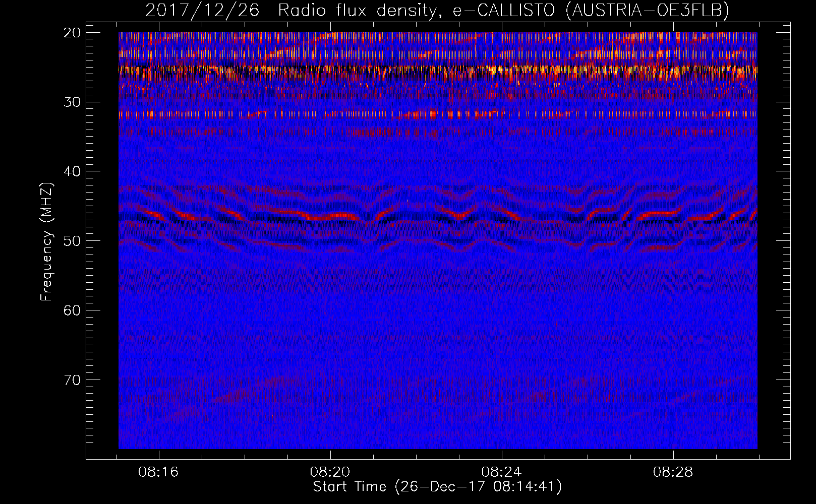
Task: Click the plot title "Radio flux density, e-CALLISTO (AUSTRIA-OE3FLB)"
Action: tap(503, 11)
